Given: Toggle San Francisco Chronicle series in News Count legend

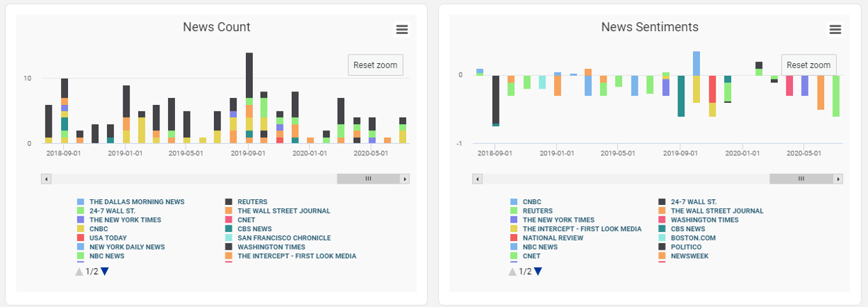Looking at the screenshot, I should pyautogui.click(x=284, y=238).
